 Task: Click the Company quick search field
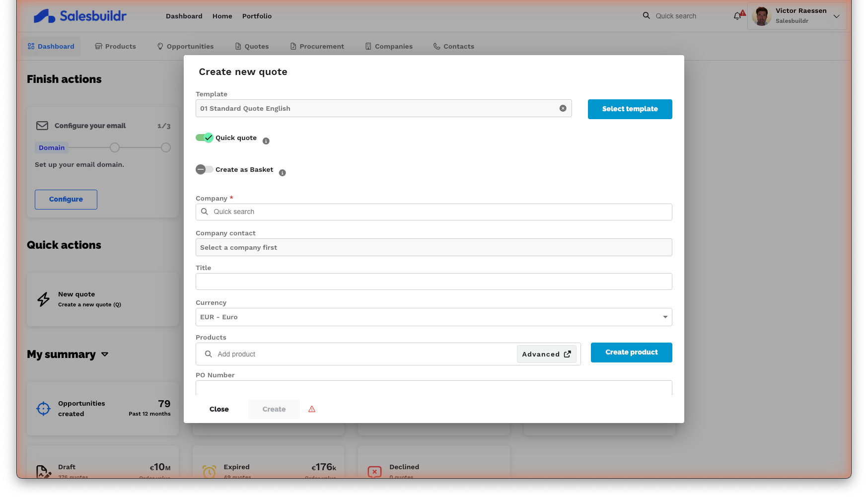coord(434,212)
